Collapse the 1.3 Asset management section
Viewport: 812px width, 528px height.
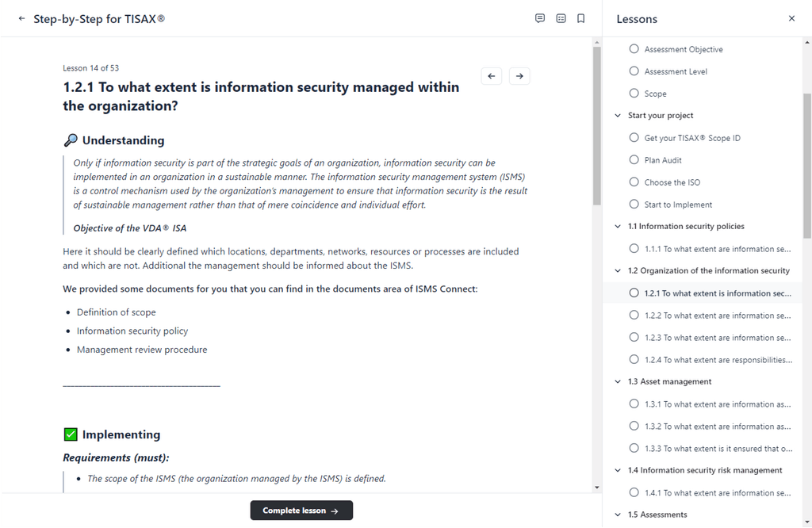click(618, 381)
